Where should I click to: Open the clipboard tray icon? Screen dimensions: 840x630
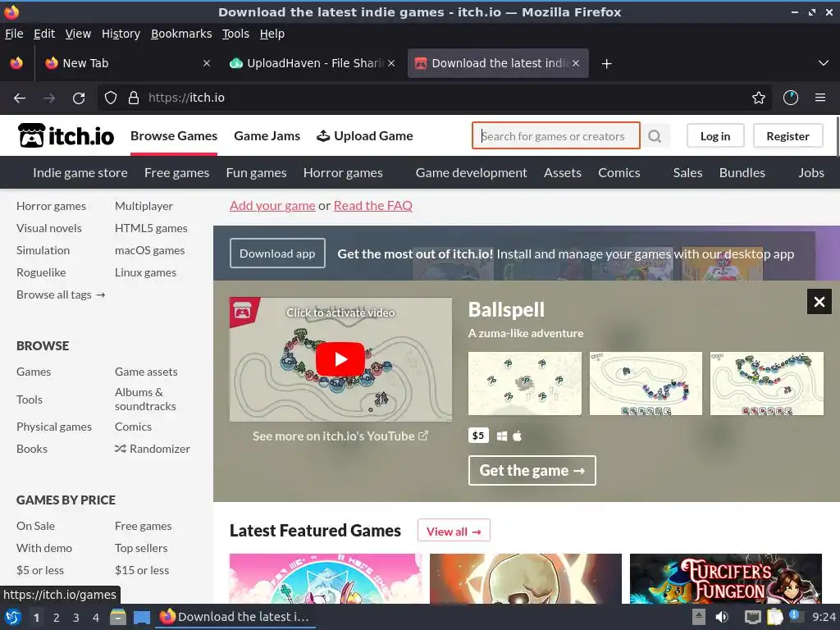[x=774, y=617]
